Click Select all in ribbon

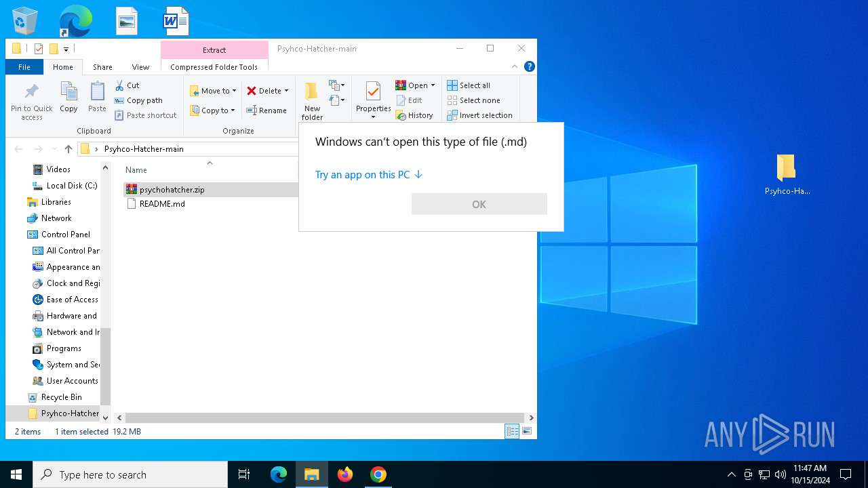[469, 85]
